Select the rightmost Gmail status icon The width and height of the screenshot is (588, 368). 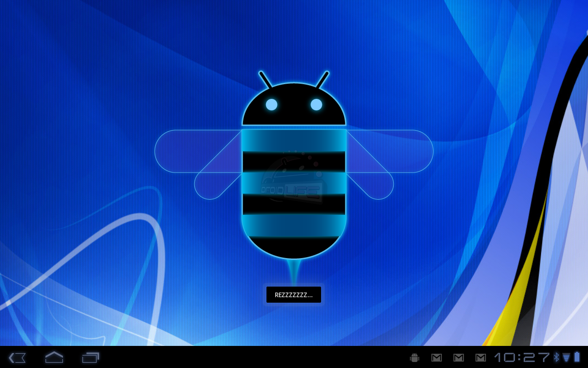481,357
